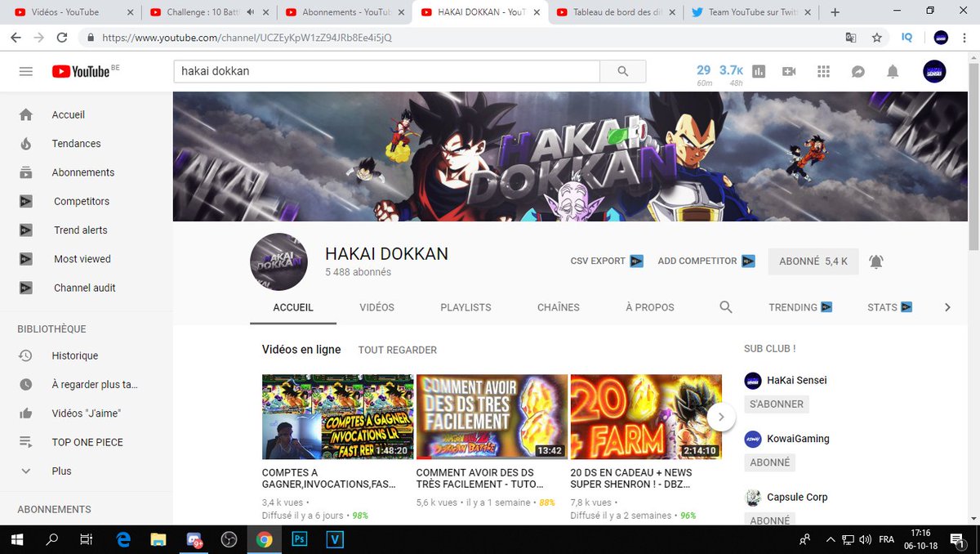980x554 pixels.
Task: Open the vidIQ IQ extension icon
Action: pos(906,38)
